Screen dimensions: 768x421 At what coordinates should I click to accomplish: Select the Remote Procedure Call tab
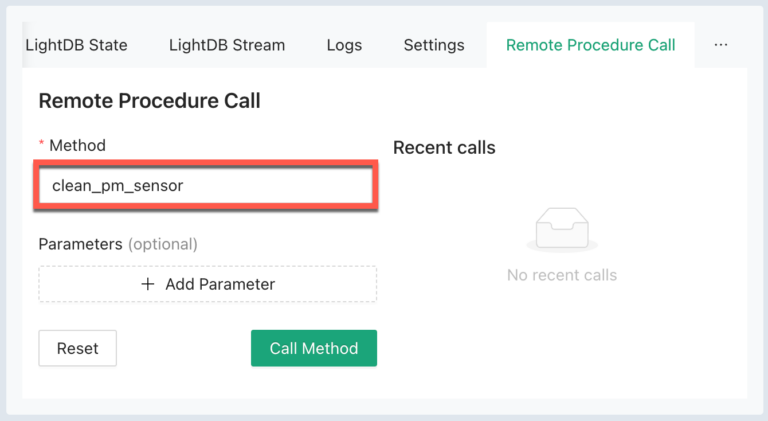[x=590, y=45]
